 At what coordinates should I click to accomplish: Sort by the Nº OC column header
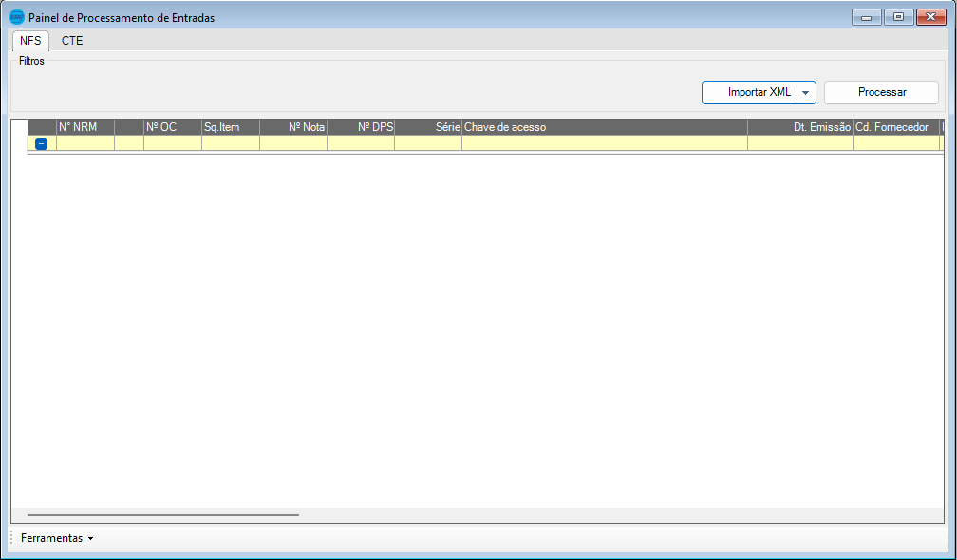[x=173, y=127]
